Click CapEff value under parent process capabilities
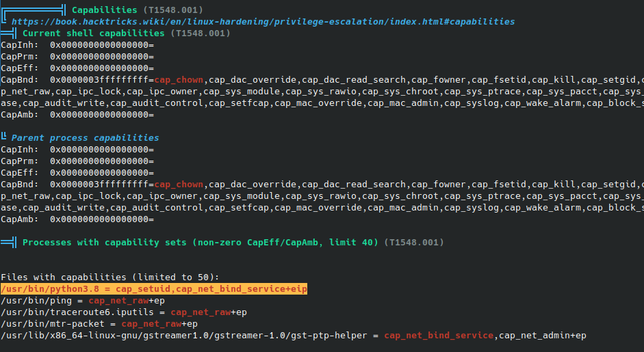The width and height of the screenshot is (644, 352). [x=102, y=172]
